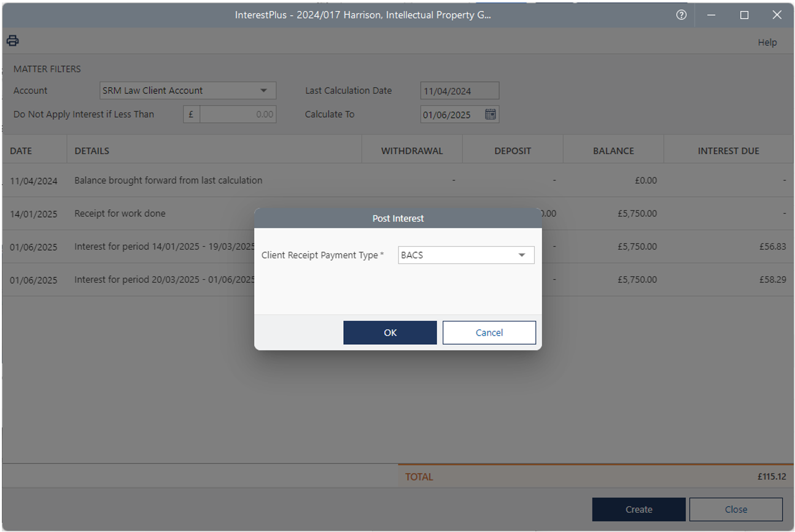The image size is (795, 532).
Task: Confirm Post Interest with OK
Action: (390, 333)
